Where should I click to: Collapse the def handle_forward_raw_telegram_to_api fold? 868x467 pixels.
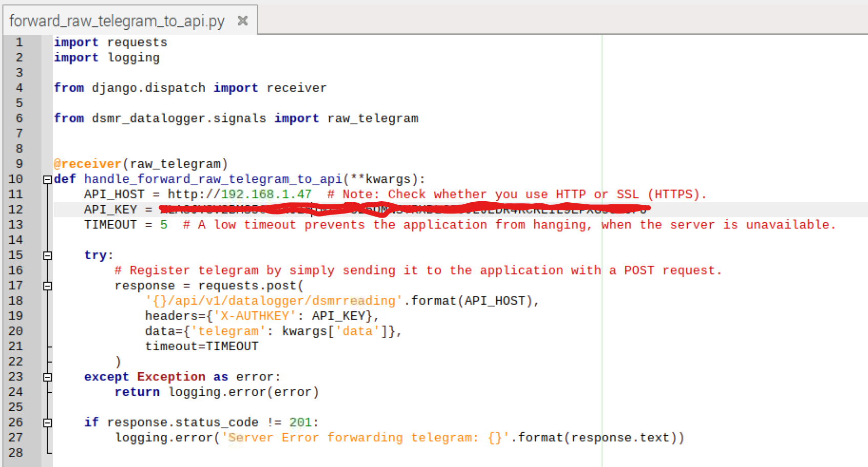48,180
